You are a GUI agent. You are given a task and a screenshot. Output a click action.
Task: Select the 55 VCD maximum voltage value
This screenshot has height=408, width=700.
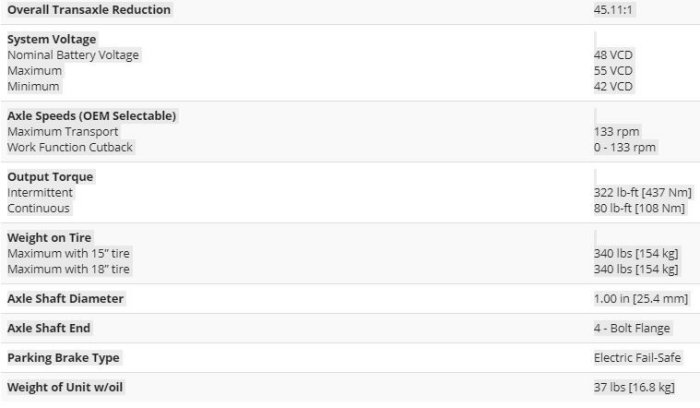pyautogui.click(x=613, y=71)
